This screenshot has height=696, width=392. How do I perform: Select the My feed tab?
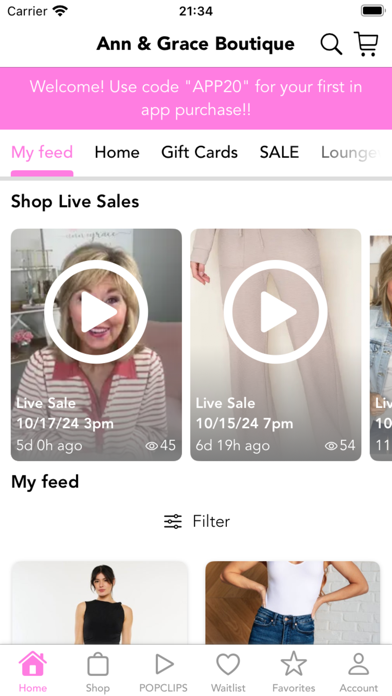42,152
